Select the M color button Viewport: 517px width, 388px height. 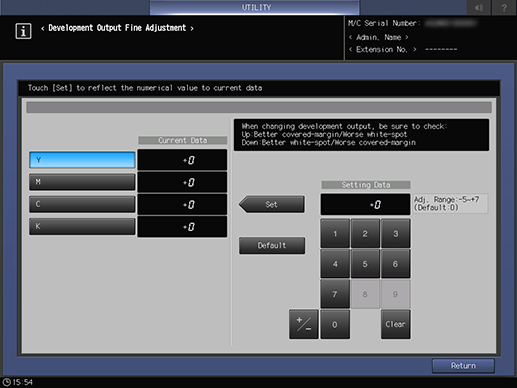coord(82,182)
